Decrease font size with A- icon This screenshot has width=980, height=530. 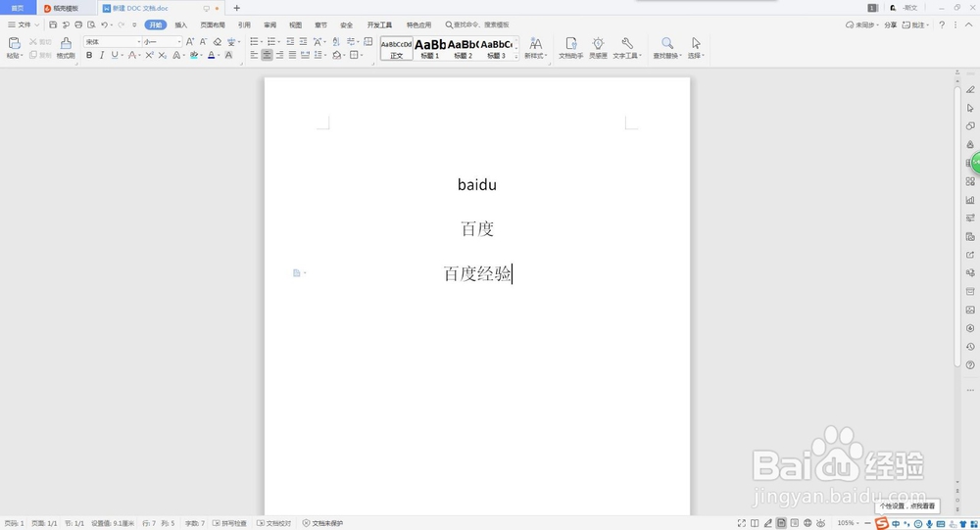[203, 42]
